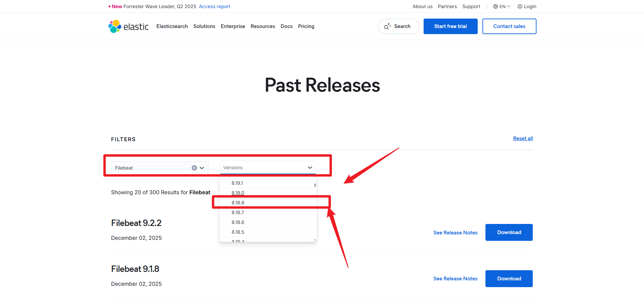Click Start free trial button
This screenshot has height=303, width=644.
[451, 26]
